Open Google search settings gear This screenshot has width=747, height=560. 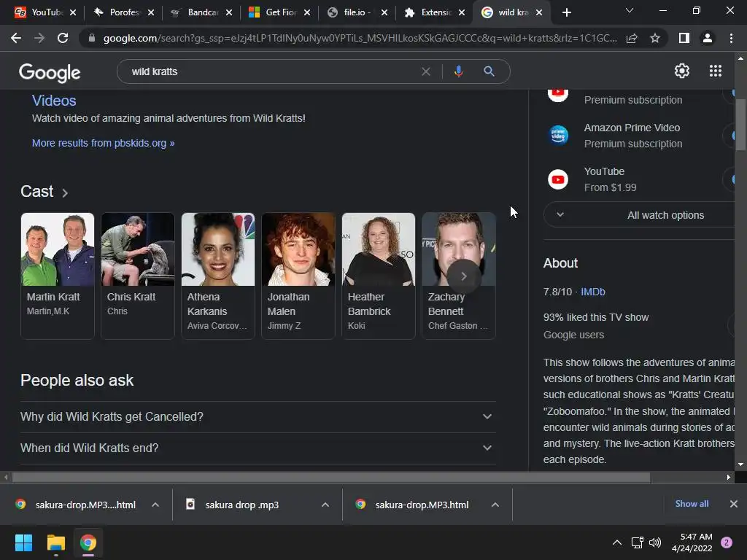coord(682,71)
